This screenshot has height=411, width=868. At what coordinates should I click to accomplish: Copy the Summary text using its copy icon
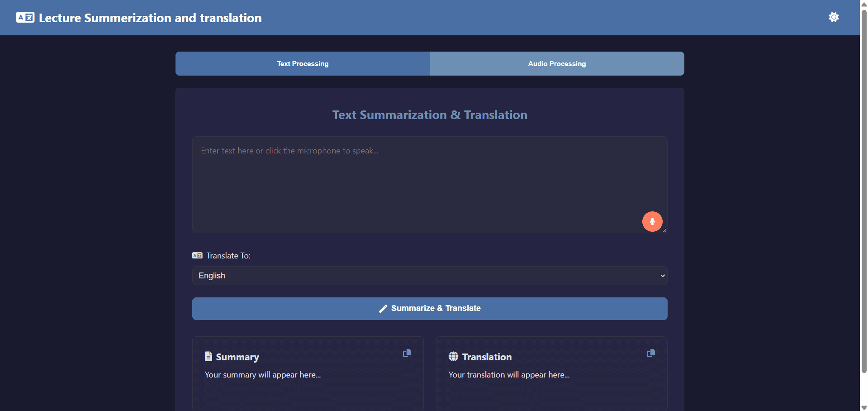click(x=406, y=353)
